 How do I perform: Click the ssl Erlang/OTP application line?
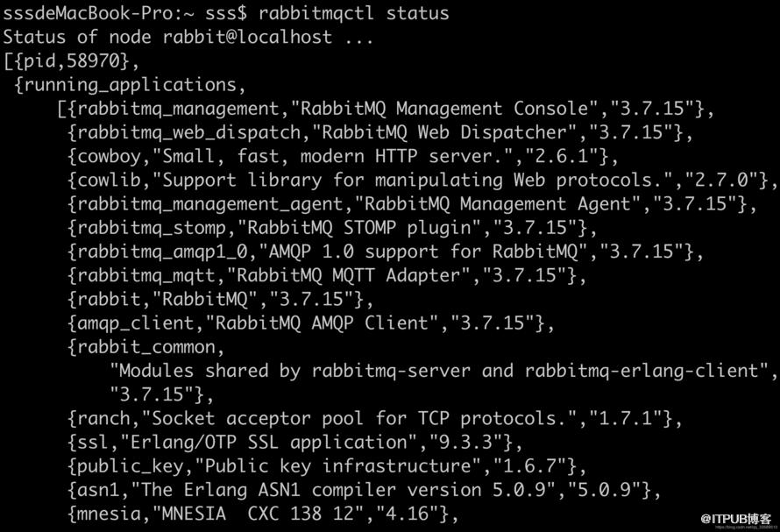tap(295, 443)
